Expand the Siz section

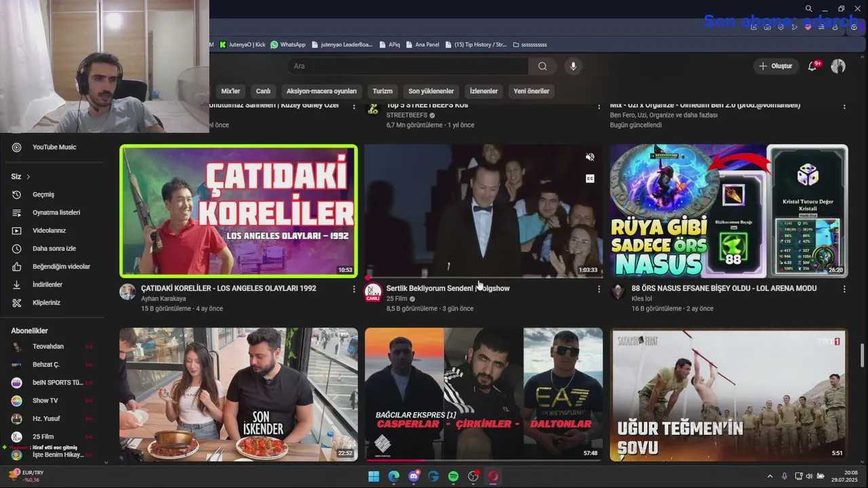[x=21, y=176]
